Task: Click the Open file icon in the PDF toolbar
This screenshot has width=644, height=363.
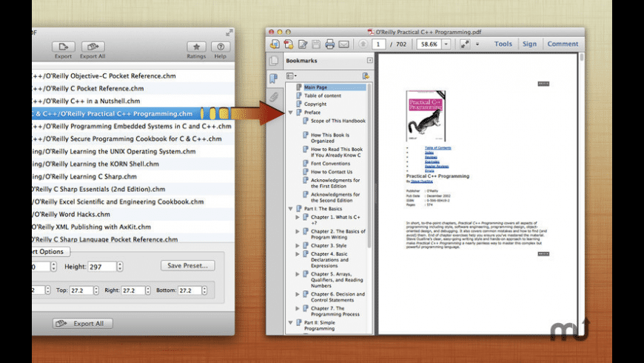Action: 275,44
